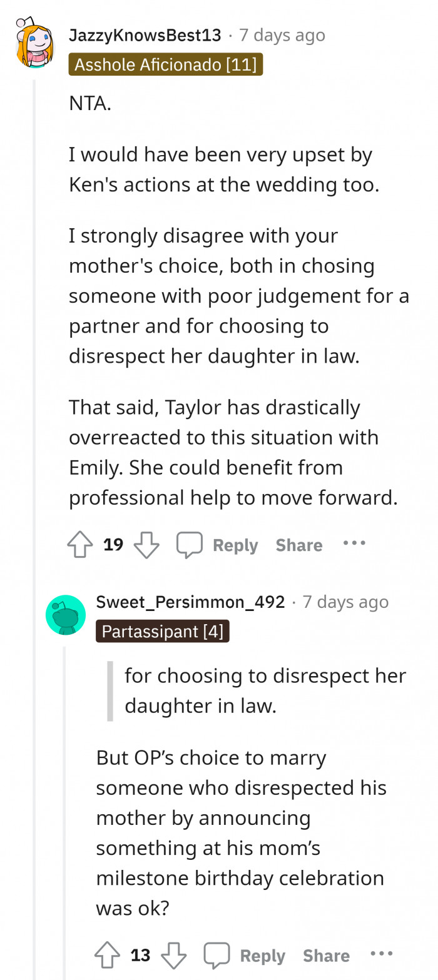The height and width of the screenshot is (980, 438).
Task: Click the Partassipant flair badge
Action: click(163, 631)
